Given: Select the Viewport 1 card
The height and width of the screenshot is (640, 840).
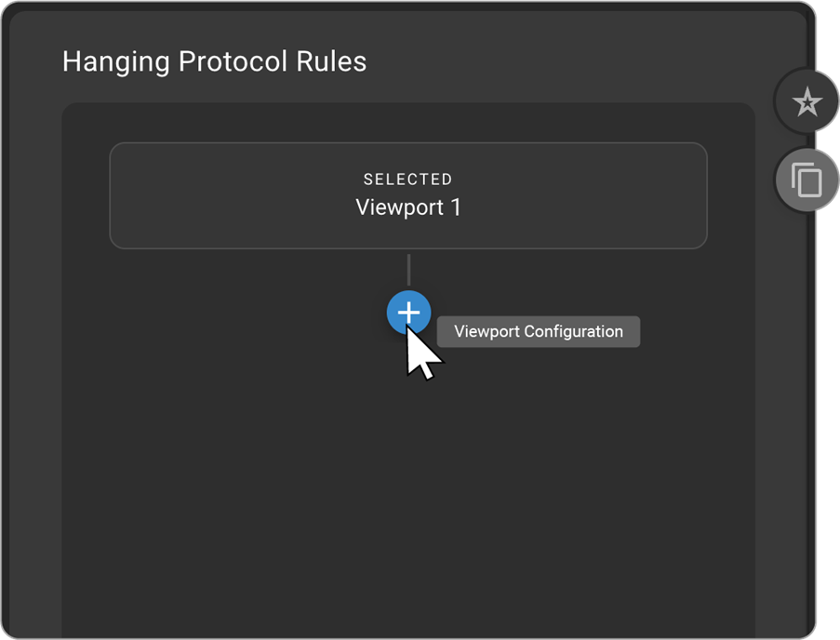Looking at the screenshot, I should click(x=407, y=195).
